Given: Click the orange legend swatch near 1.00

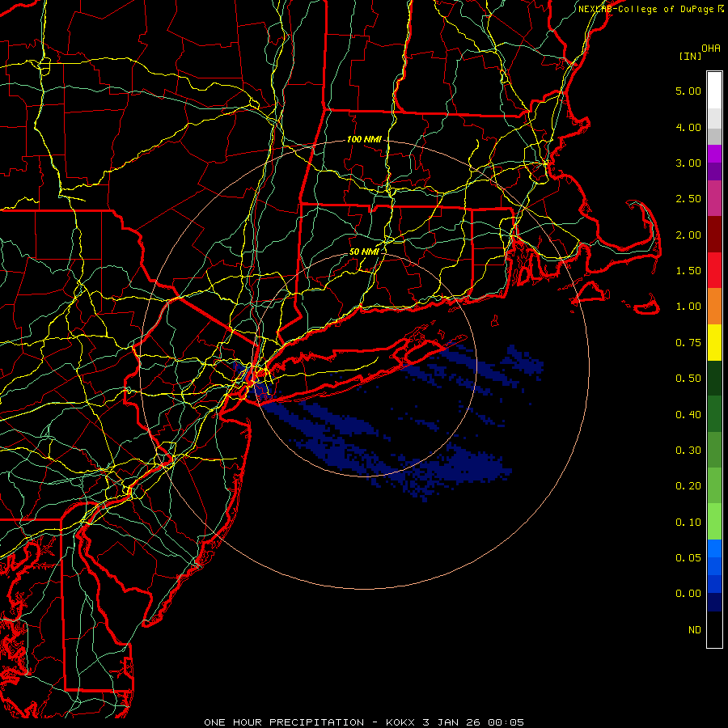Looking at the screenshot, I should (x=714, y=306).
